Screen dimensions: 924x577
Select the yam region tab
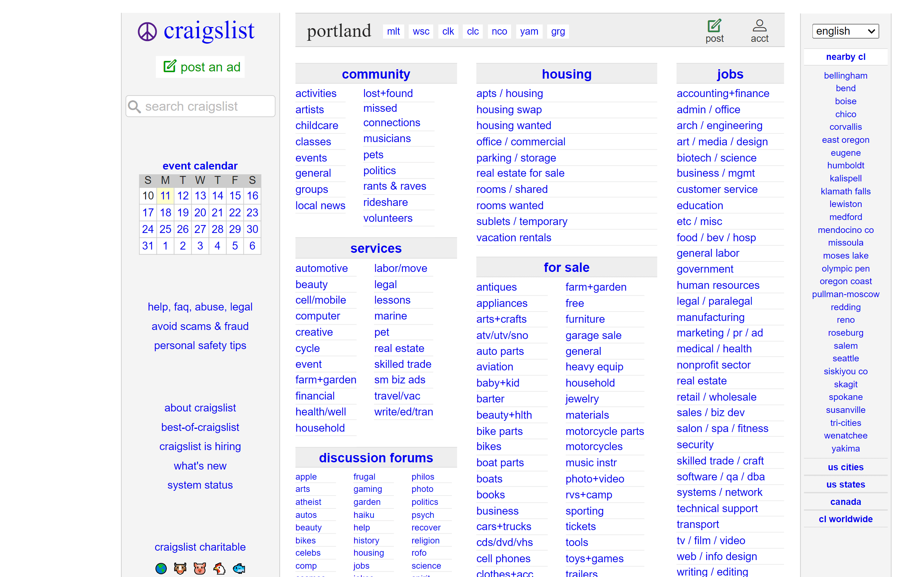529,32
